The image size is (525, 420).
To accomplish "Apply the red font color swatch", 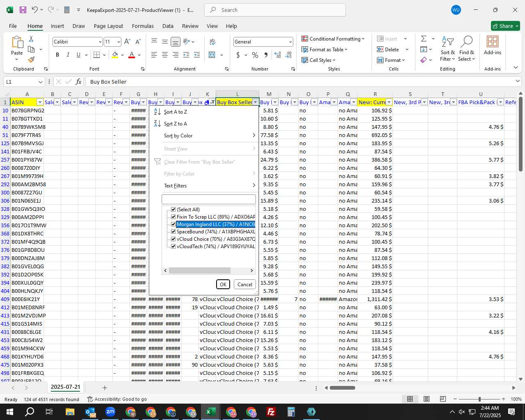I will (132, 55).
